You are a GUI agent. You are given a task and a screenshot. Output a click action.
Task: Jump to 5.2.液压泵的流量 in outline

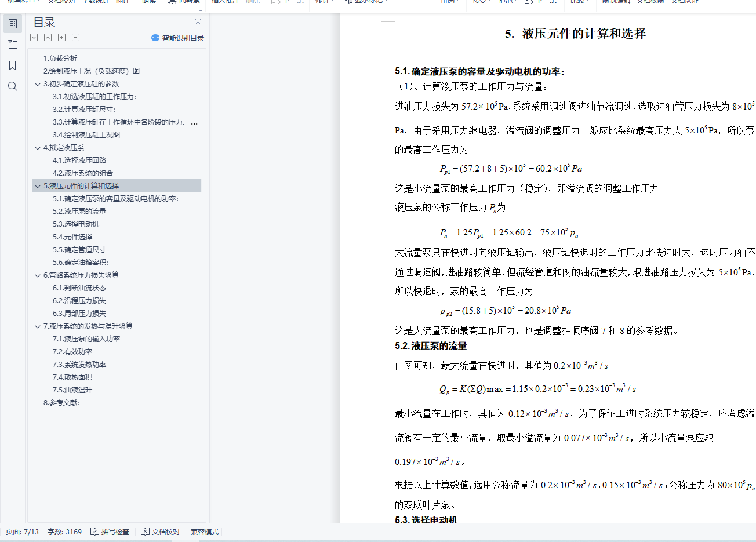tap(79, 212)
